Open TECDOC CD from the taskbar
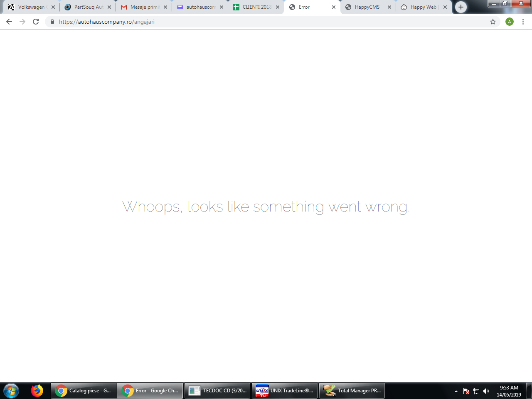Viewport: 532px width, 399px height. point(217,391)
